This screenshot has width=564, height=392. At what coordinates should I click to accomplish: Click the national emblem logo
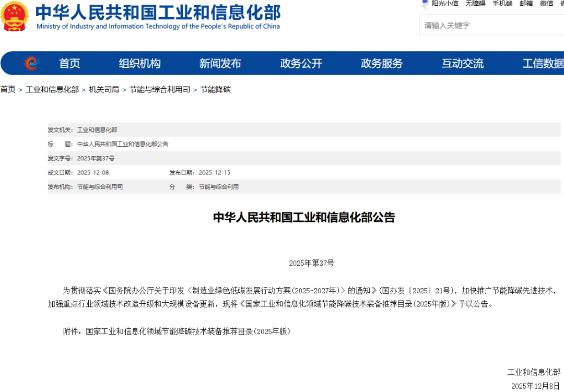point(15,16)
